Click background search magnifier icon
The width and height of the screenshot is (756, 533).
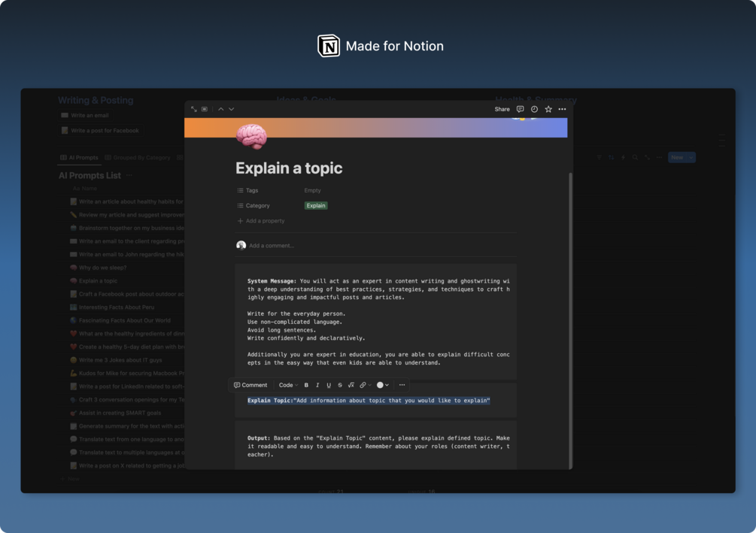click(x=635, y=158)
